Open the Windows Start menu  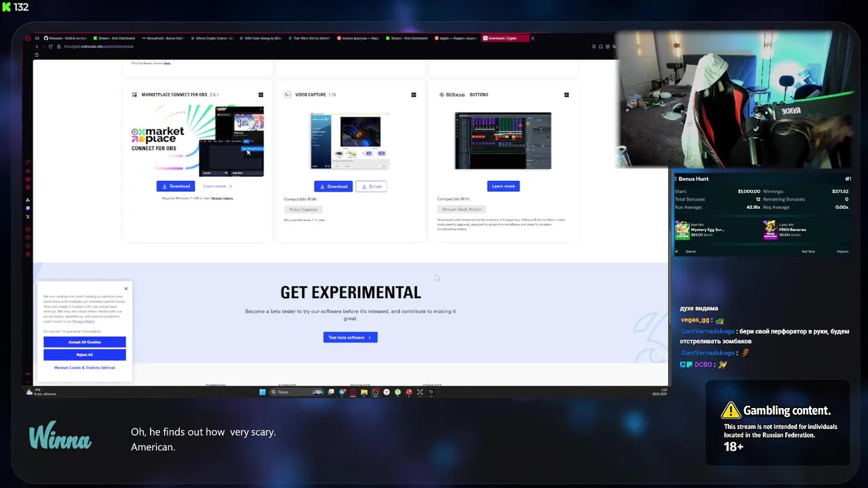coord(262,392)
